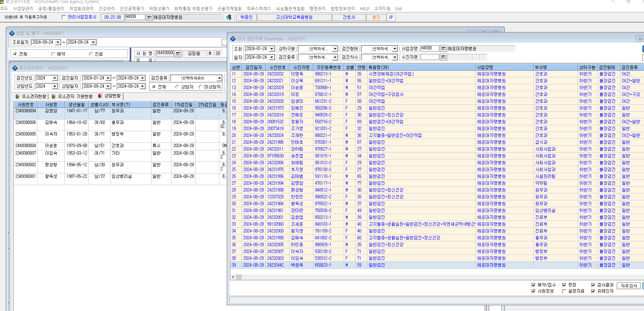
Task: Select the 유소견자현황 tab with green arrow icon
Action: tap(31, 97)
